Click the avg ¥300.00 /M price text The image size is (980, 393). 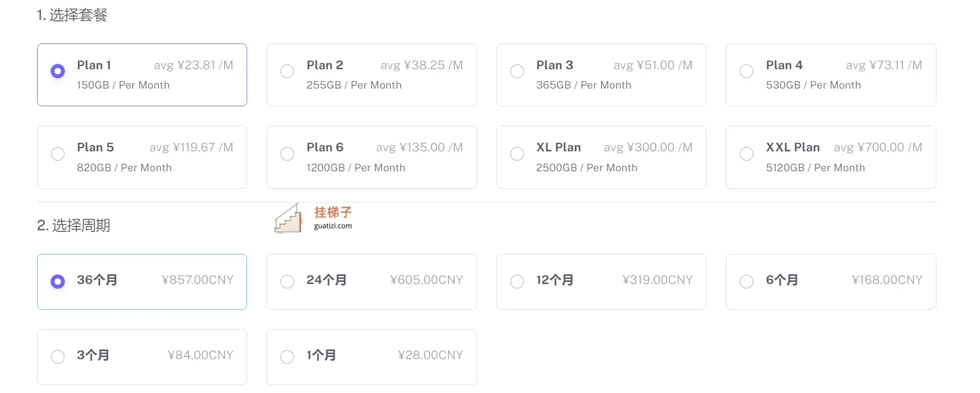tap(648, 148)
